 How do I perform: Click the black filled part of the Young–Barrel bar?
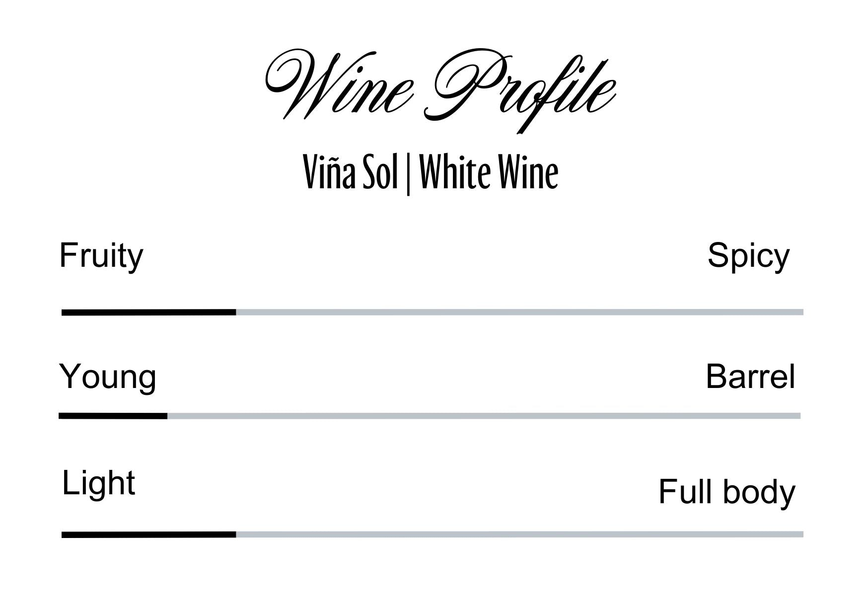coord(113,416)
